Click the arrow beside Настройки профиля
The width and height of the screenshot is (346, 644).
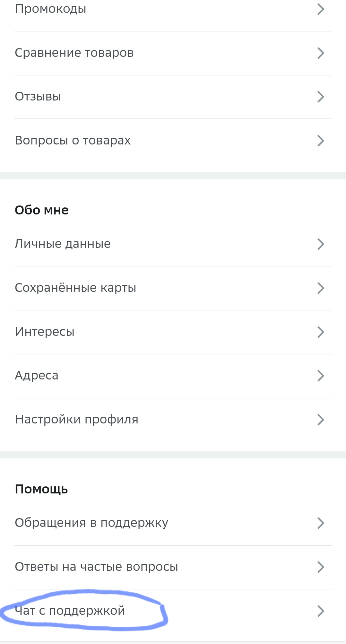[321, 420]
